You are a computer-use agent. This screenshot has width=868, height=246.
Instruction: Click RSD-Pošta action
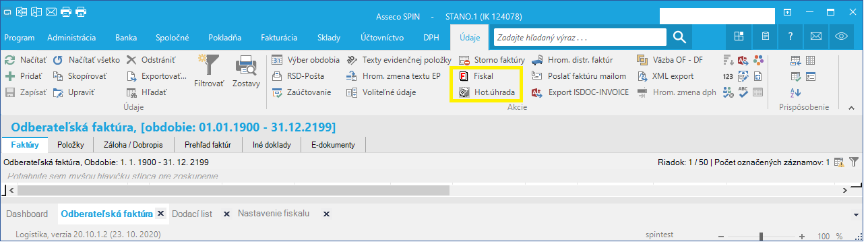click(298, 76)
